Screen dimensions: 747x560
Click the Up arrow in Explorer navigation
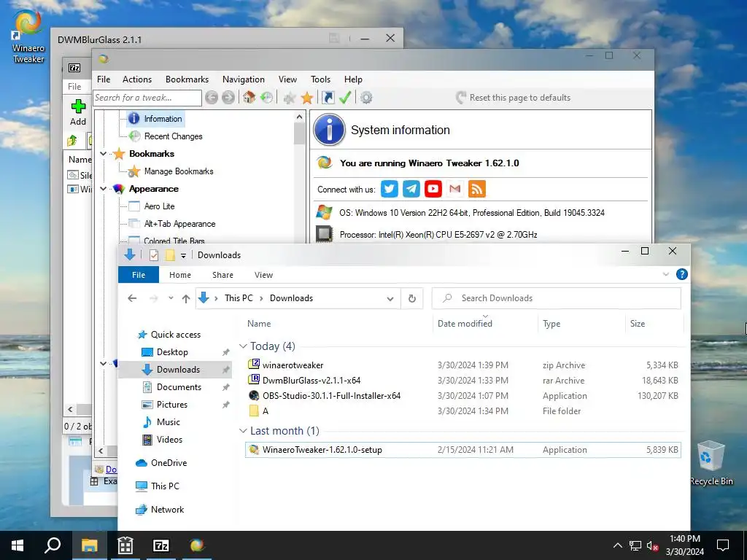[186, 298]
